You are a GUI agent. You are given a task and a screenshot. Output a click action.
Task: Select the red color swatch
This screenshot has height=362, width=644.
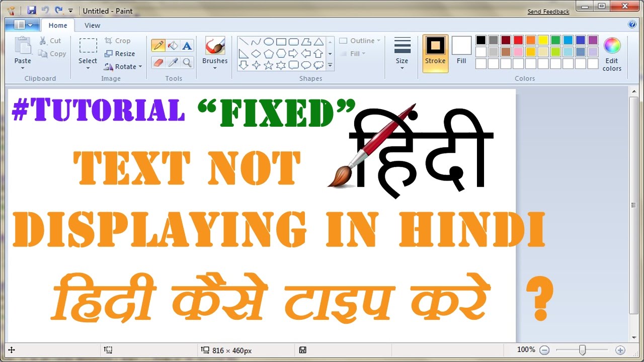[x=518, y=39]
